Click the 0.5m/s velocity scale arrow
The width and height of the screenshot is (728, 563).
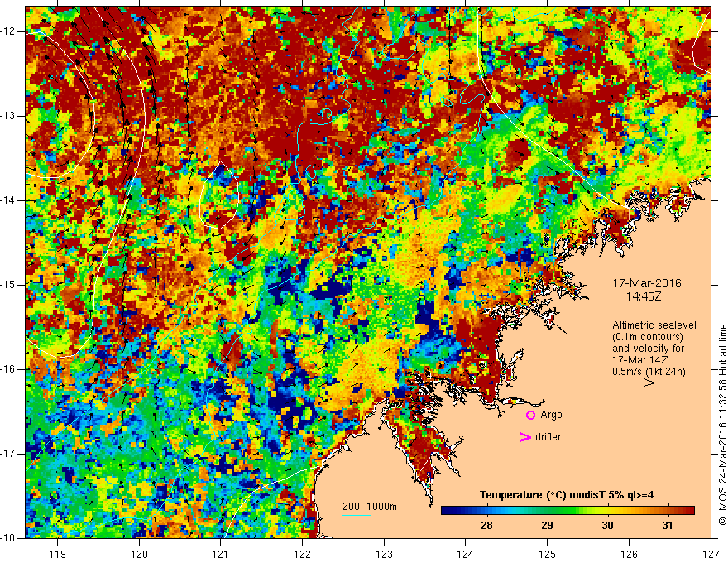coord(638,383)
